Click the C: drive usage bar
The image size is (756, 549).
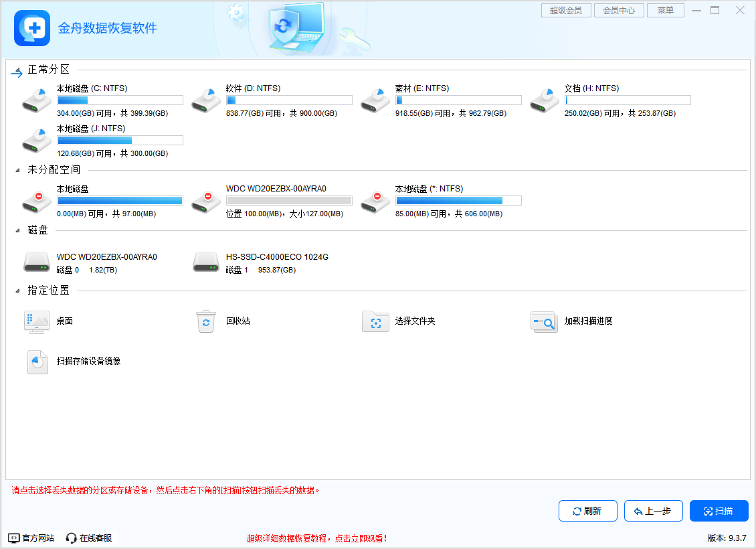pos(120,100)
